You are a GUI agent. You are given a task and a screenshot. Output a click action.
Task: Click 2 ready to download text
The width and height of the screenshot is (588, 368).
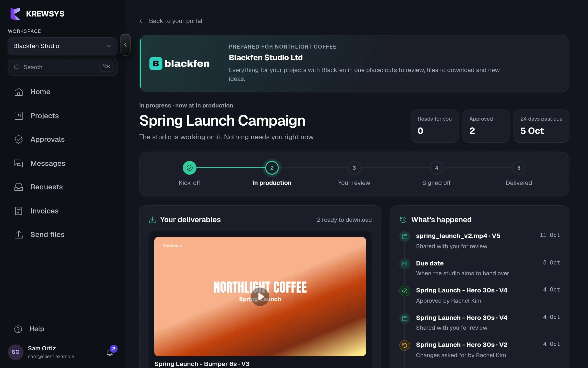(x=344, y=220)
